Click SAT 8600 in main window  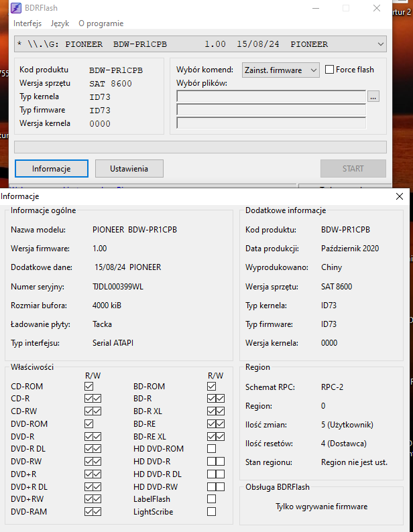coord(111,84)
